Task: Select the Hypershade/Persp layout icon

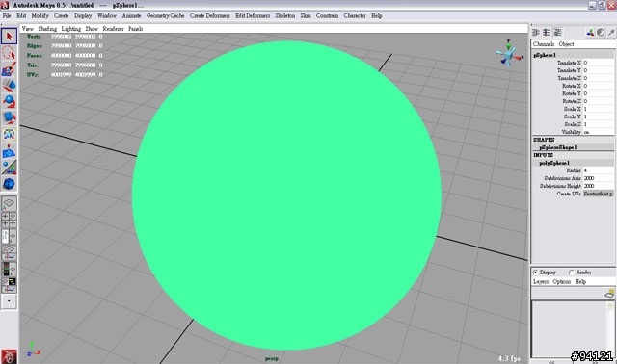Action: click(9, 270)
